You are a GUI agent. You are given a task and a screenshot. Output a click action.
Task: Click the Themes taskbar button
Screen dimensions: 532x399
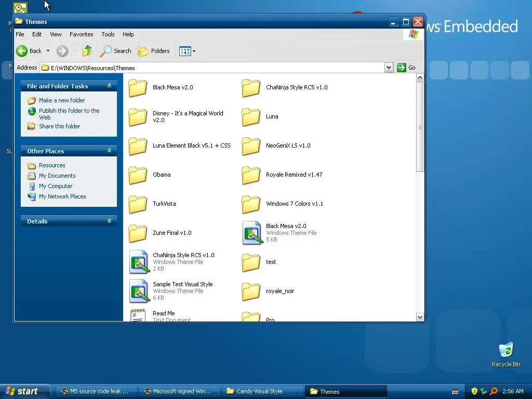[x=345, y=392]
